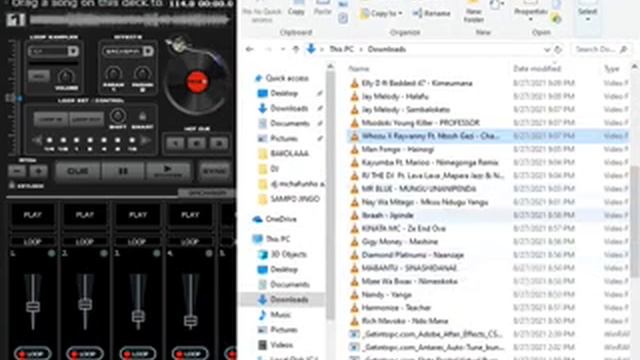The height and width of the screenshot is (360, 640).
Task: Click the deck waveform overview
Action: click(x=130, y=20)
